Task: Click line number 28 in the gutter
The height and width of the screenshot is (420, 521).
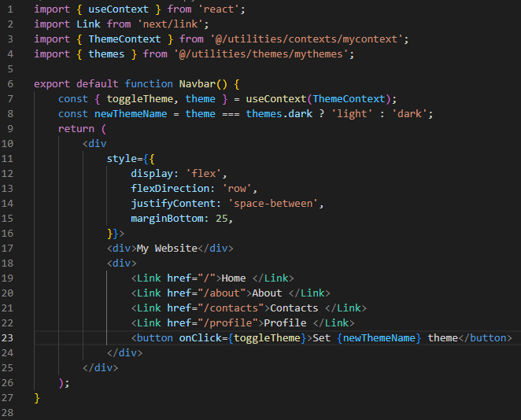Action: [8, 412]
